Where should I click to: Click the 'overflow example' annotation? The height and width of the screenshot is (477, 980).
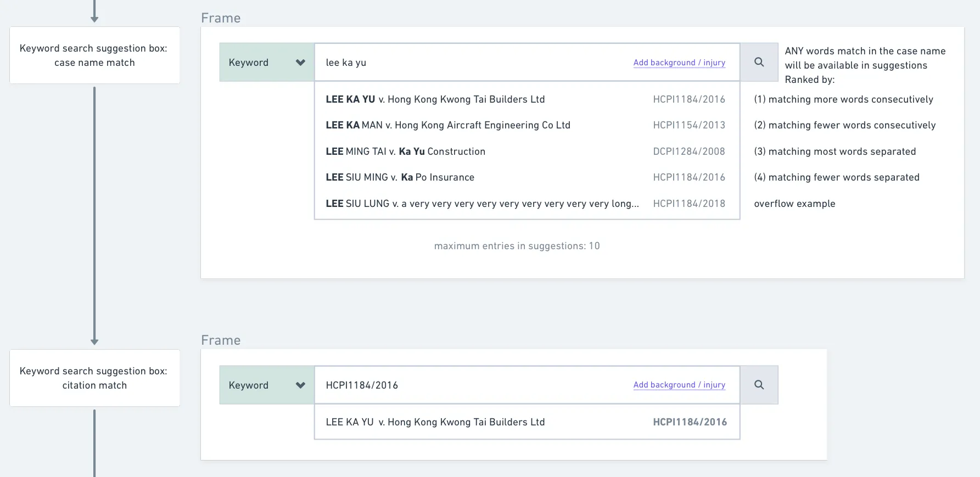(x=794, y=204)
